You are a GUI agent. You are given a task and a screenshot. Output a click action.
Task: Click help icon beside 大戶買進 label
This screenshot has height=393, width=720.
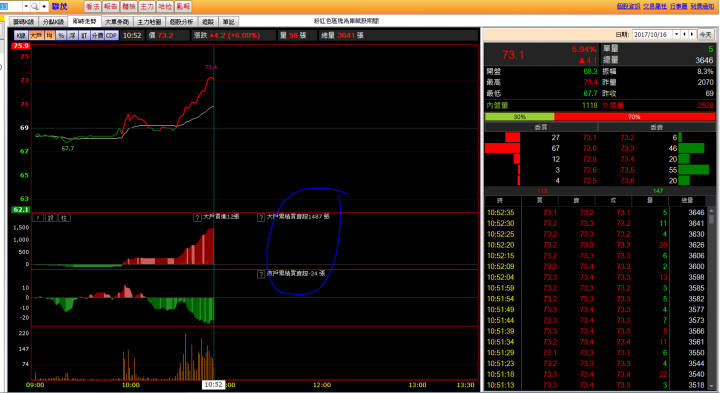coord(197,218)
